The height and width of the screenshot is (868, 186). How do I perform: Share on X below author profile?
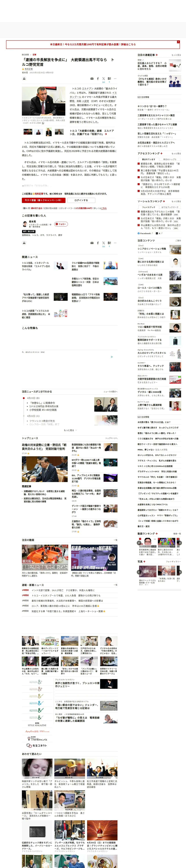pyautogui.click(x=104, y=243)
